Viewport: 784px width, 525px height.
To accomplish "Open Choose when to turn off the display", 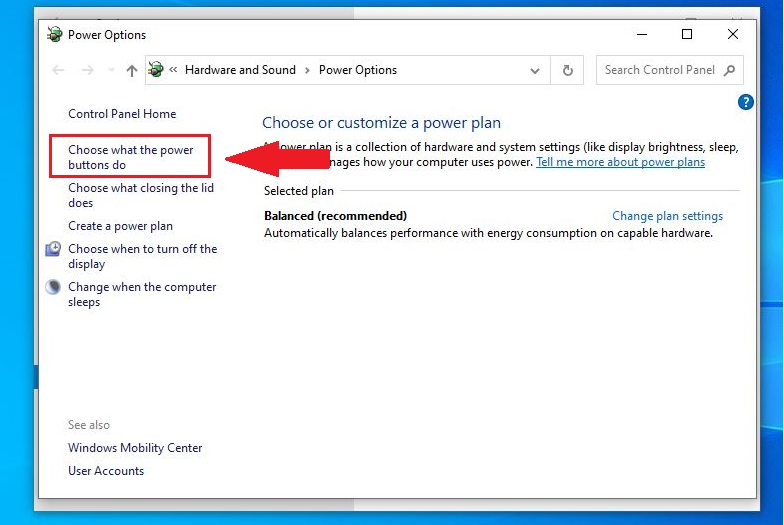I will (x=142, y=256).
